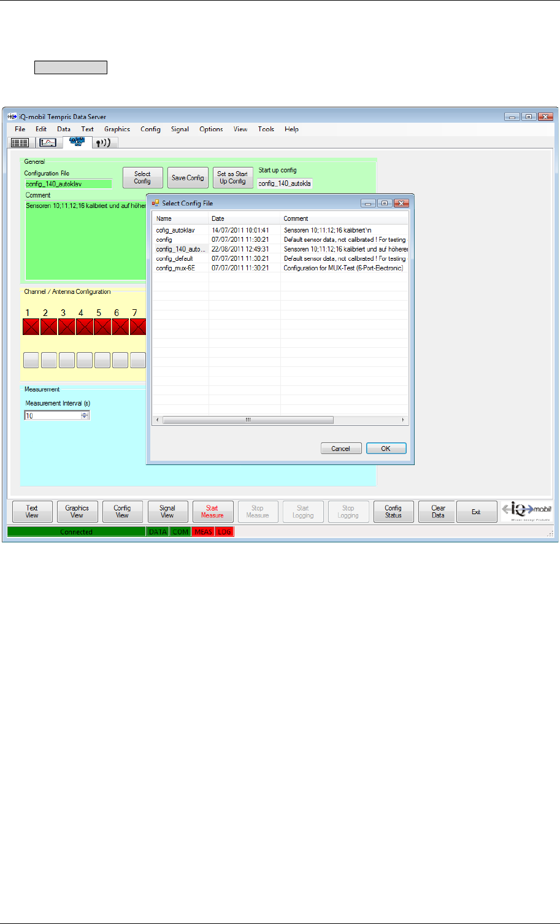
Task: Open the antenna signal view tab icon
Action: pyautogui.click(x=104, y=142)
